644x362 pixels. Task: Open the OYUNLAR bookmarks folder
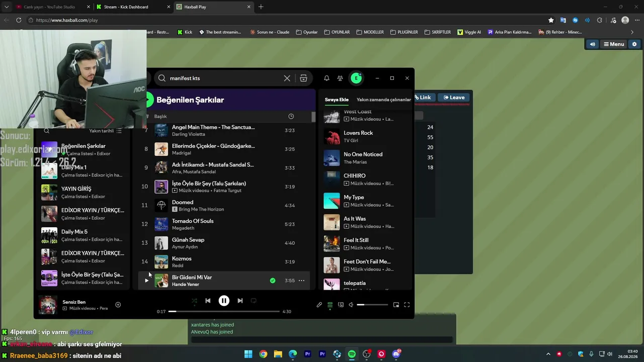pos(337,32)
